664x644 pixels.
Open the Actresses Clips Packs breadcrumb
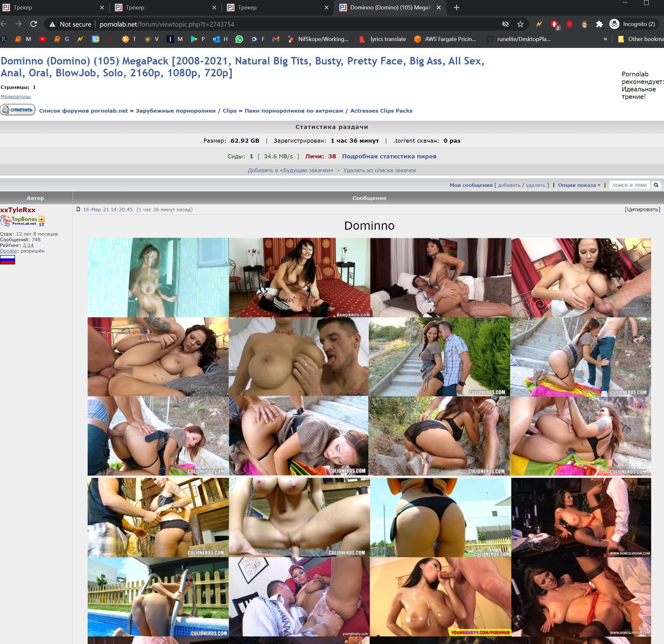pyautogui.click(x=328, y=111)
